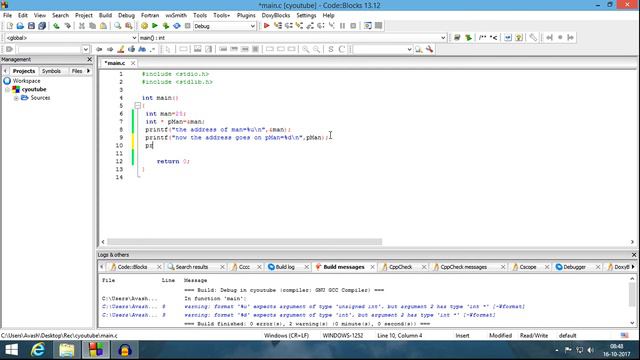Open the Settings menu
Viewport: 640px width, 360px height.
306,15
